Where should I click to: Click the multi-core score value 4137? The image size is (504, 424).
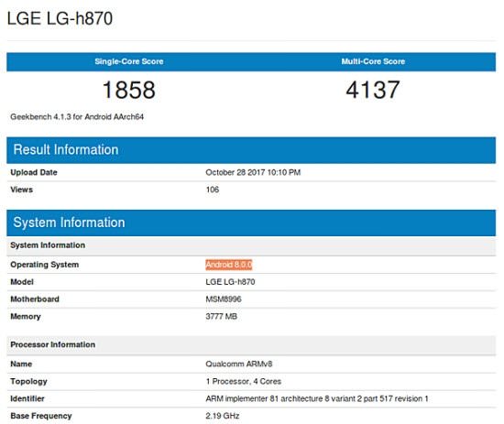click(373, 90)
